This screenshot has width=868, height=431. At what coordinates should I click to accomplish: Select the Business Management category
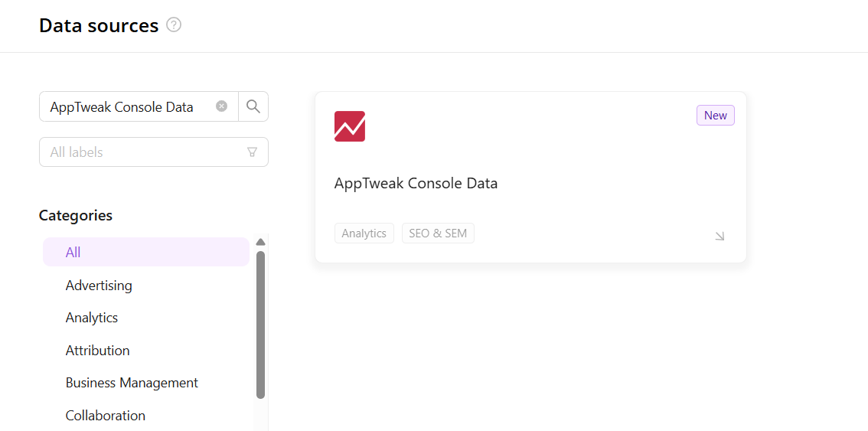coord(132,383)
